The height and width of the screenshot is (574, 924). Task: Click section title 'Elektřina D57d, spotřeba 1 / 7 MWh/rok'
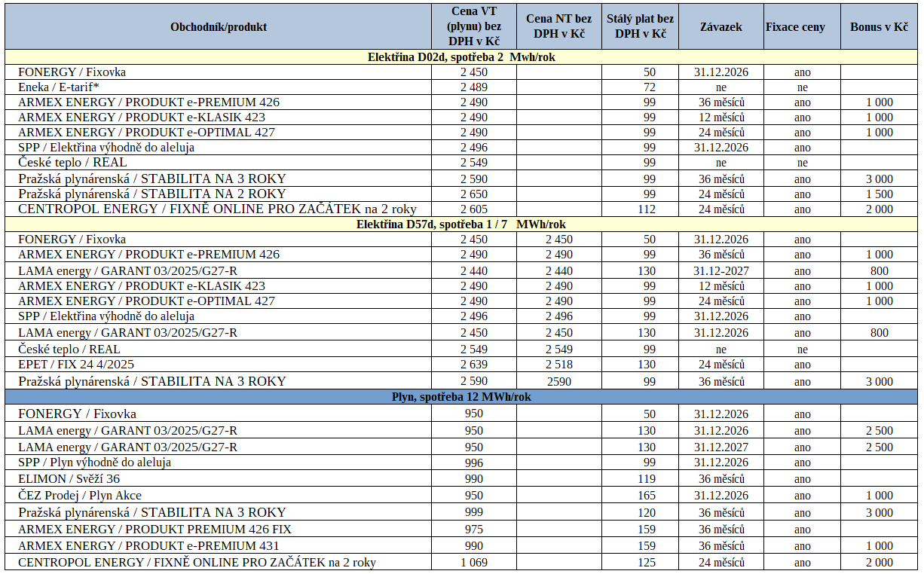(x=461, y=224)
